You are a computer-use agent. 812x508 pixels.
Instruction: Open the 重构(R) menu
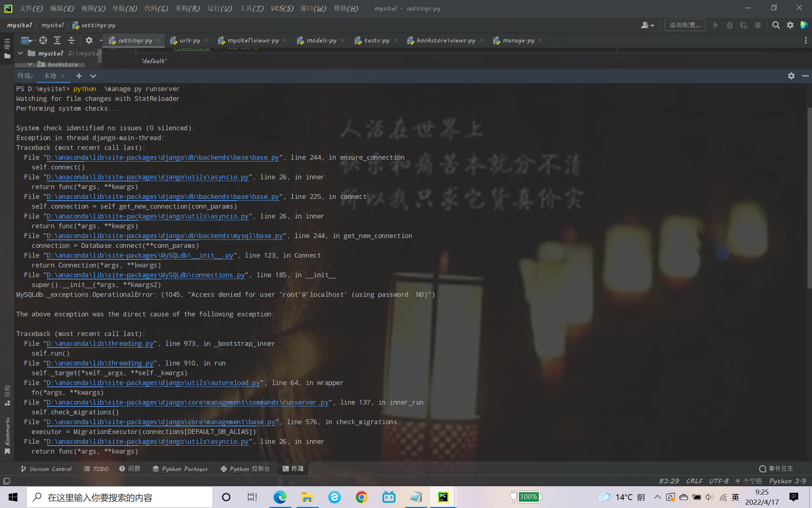(x=187, y=8)
